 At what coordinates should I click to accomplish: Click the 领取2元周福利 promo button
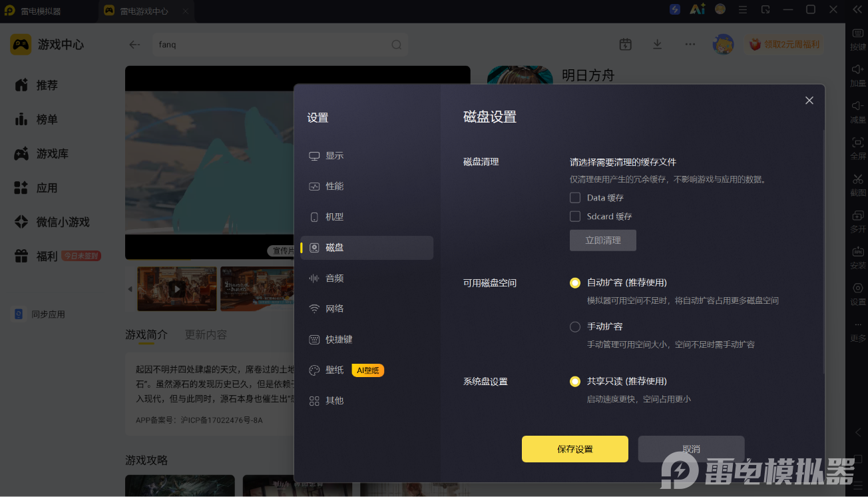click(785, 45)
